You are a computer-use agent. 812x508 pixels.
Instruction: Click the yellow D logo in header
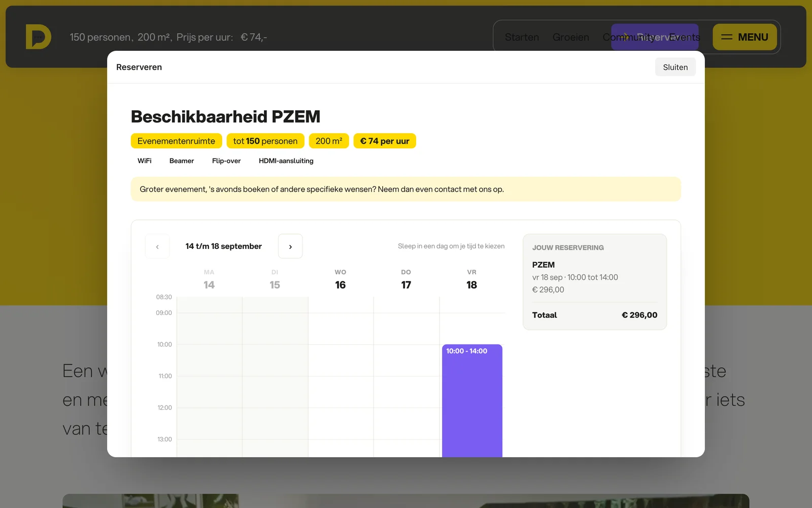pos(39,37)
